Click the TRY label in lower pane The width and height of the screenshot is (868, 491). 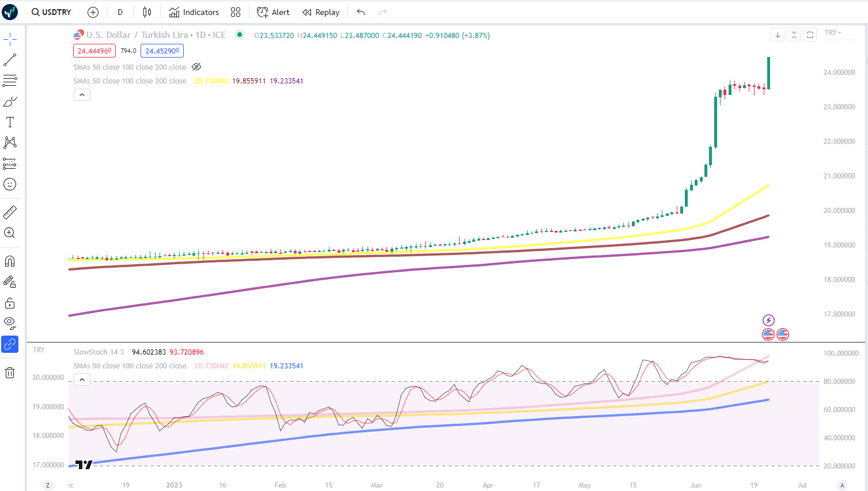(39, 350)
